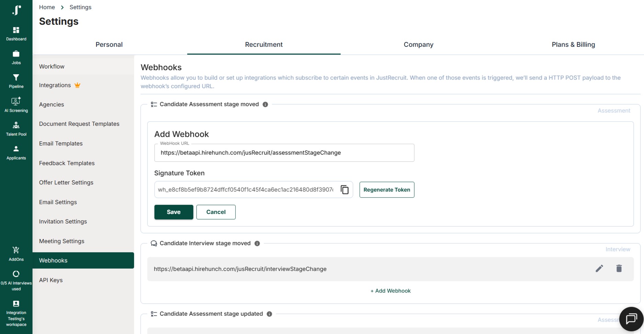Click + Add Webhook under Interview

pos(391,291)
